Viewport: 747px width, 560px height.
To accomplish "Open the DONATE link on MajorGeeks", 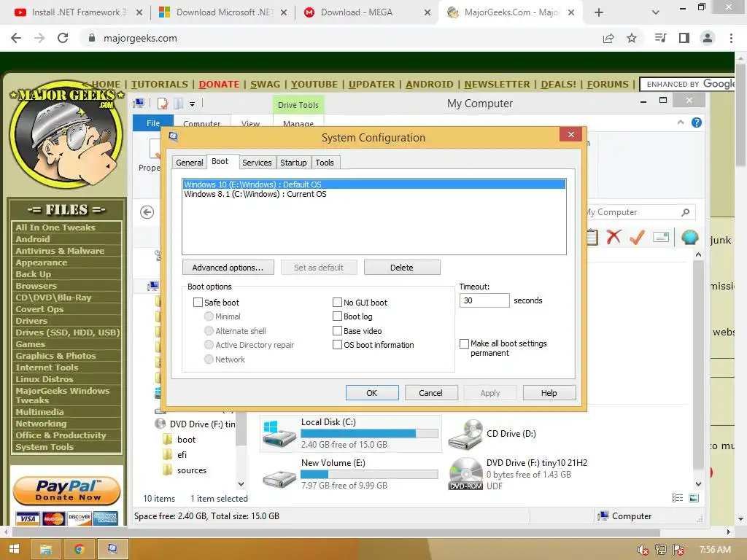I will [219, 85].
